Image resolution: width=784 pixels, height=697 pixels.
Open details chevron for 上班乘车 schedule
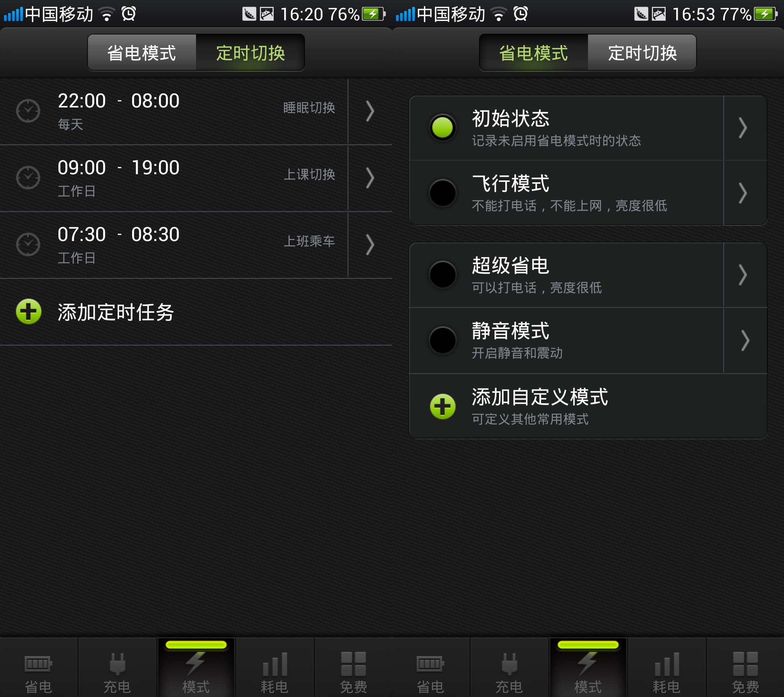tap(370, 245)
